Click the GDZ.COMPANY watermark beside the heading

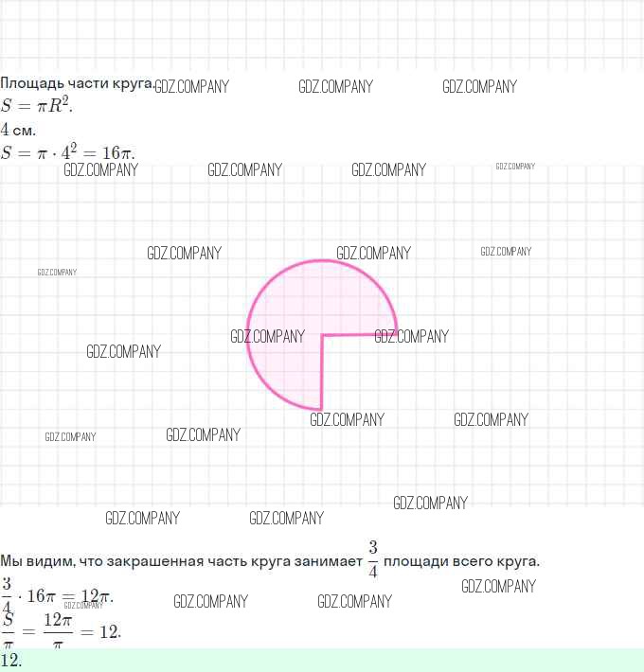[x=192, y=86]
